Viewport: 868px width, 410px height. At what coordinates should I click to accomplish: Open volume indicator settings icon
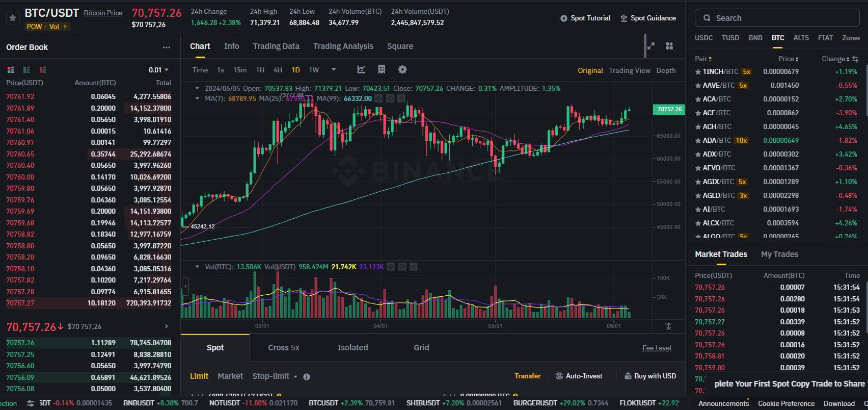point(402,267)
